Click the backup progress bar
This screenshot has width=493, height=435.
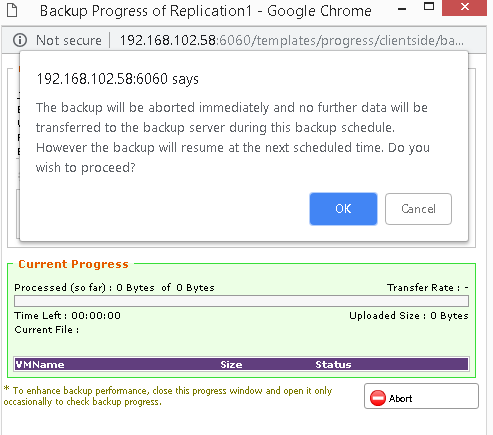coord(241,301)
